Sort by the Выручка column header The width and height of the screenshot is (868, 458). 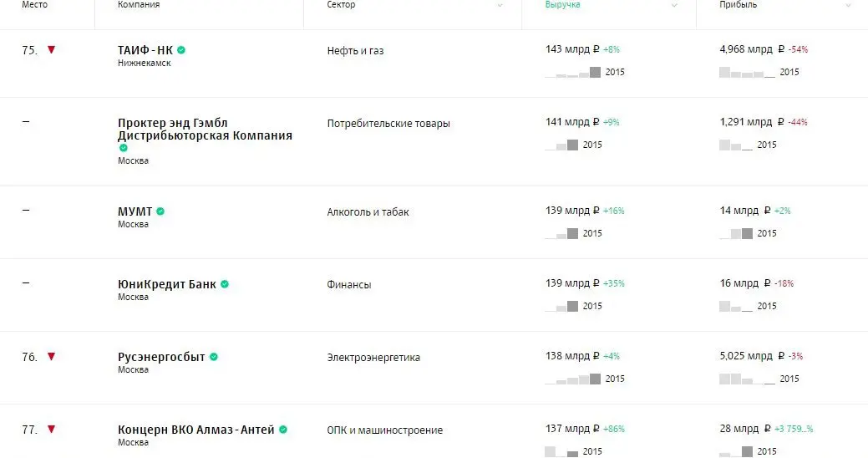click(562, 5)
